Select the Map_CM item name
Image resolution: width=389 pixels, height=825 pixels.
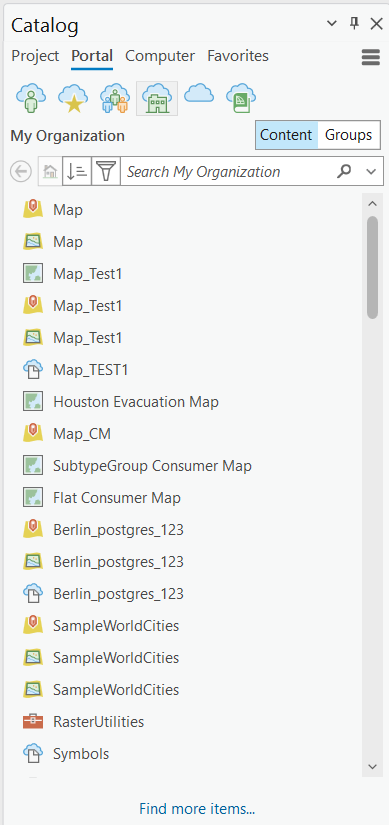[x=82, y=434]
